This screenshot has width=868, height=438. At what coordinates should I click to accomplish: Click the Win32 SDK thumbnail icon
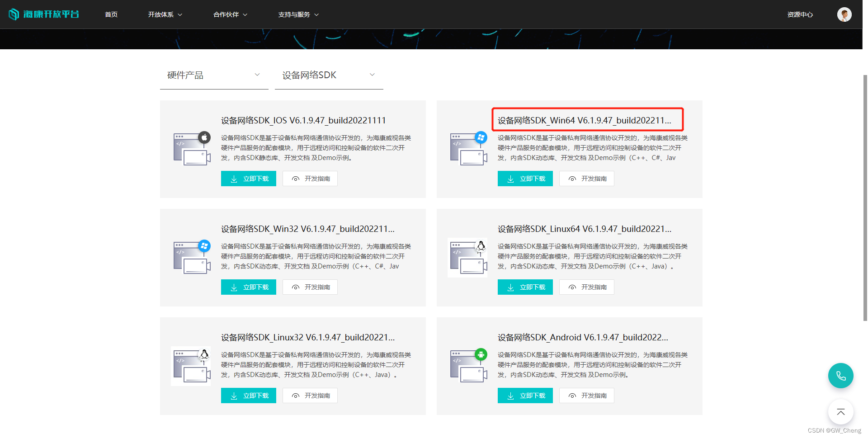[192, 257]
